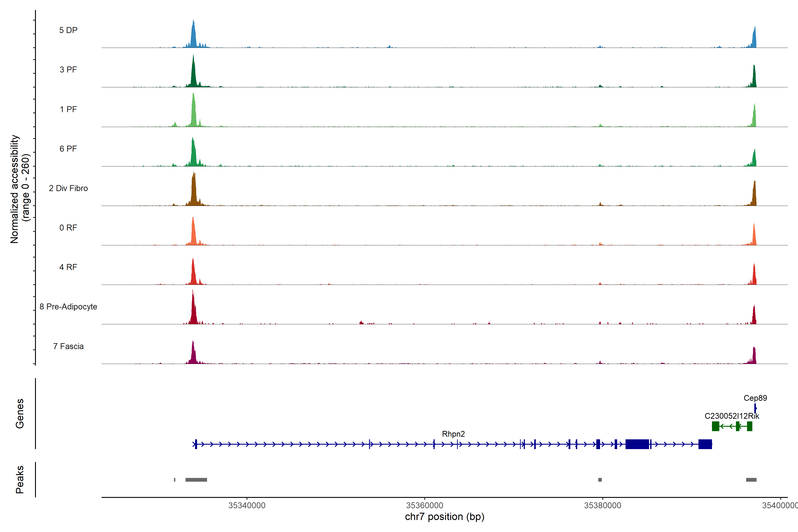Click the 35340000 axis tick label
Viewport: 798px width, 532px height.
(247, 506)
